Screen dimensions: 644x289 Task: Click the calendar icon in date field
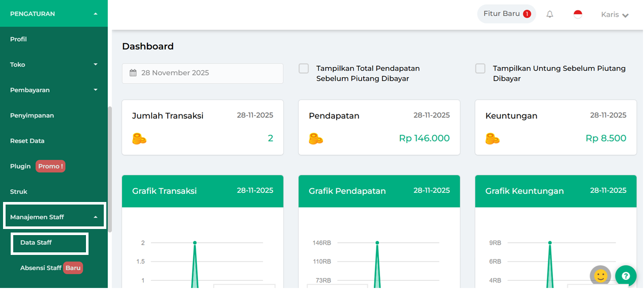tap(133, 73)
